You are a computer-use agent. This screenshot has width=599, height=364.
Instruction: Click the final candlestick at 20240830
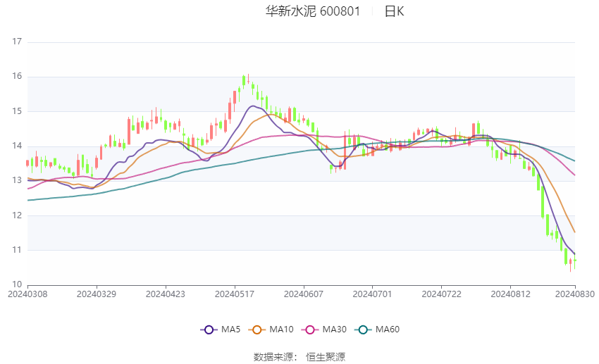tap(575, 261)
